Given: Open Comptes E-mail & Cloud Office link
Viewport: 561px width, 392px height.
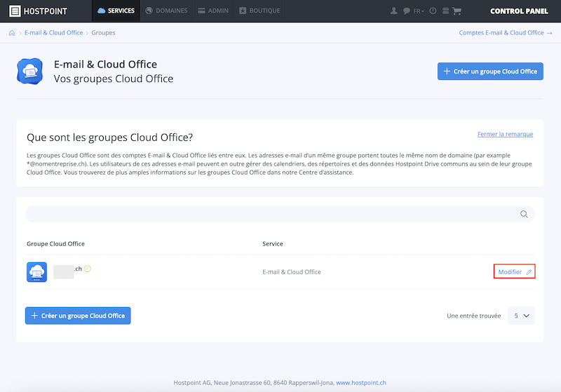Looking at the screenshot, I should (x=505, y=32).
